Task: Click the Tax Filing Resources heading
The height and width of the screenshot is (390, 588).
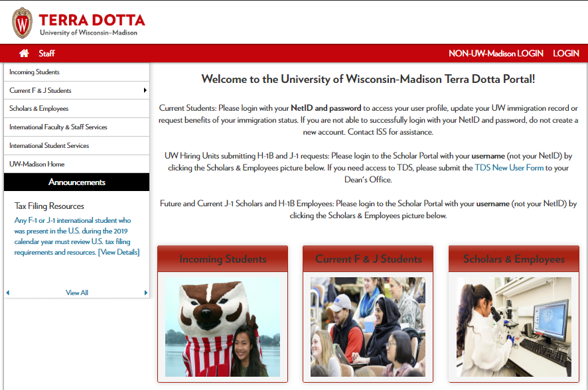Action: point(49,206)
